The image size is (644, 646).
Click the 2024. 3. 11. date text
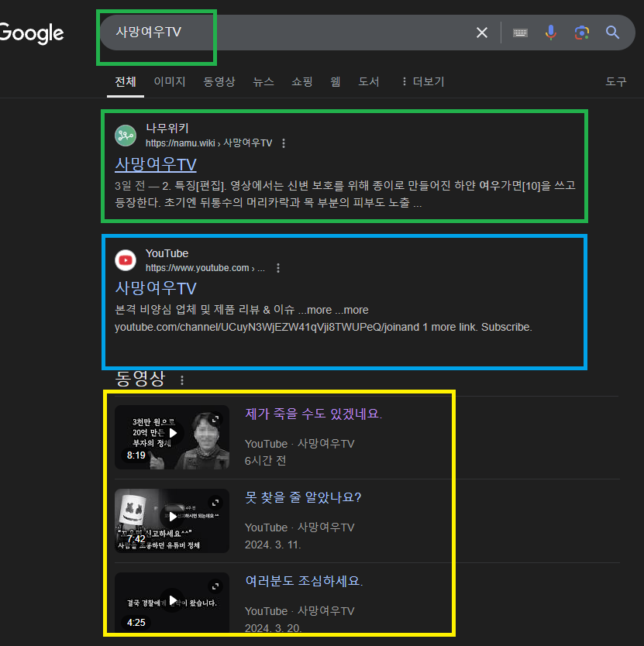pos(273,545)
